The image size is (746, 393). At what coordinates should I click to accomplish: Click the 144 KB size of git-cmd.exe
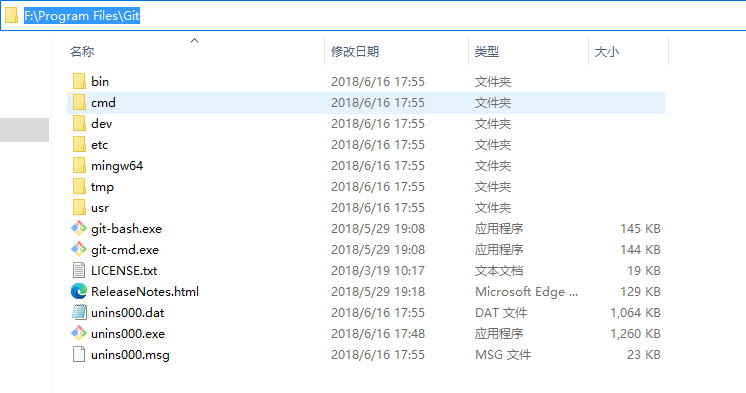click(x=640, y=249)
